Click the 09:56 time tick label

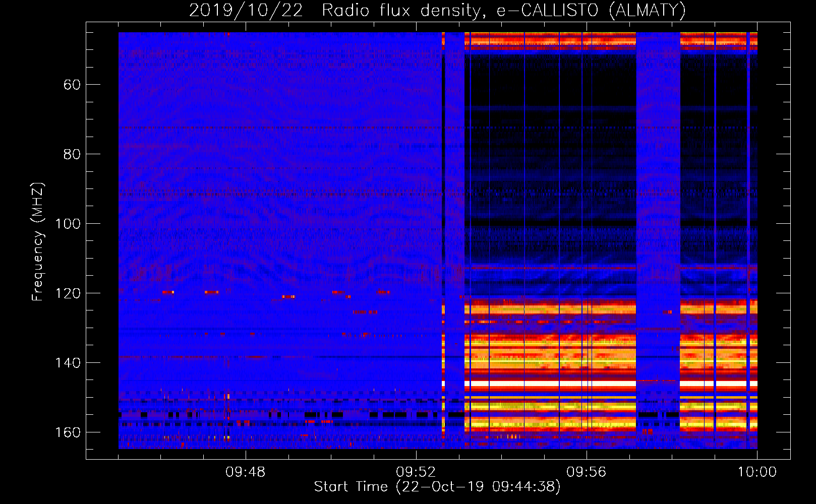[x=587, y=472]
